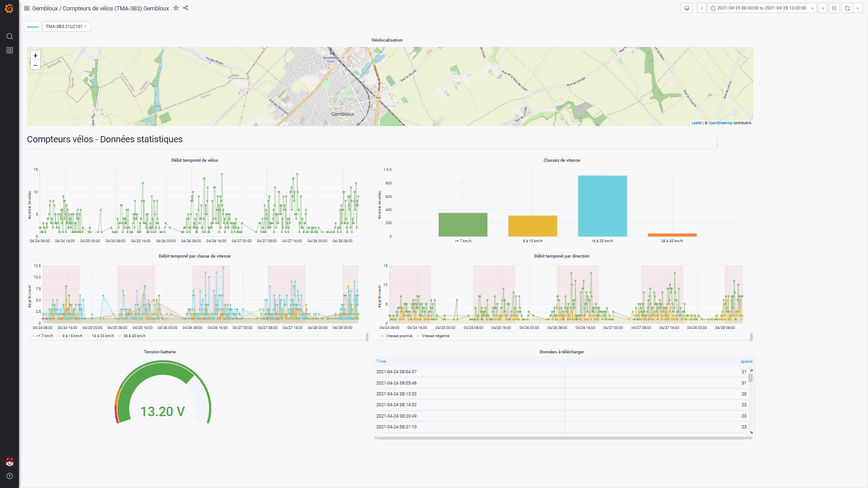Viewport: 868px width, 488px height.
Task: Open the 'Débit temporel de vélos' panel title menu
Action: (x=194, y=160)
